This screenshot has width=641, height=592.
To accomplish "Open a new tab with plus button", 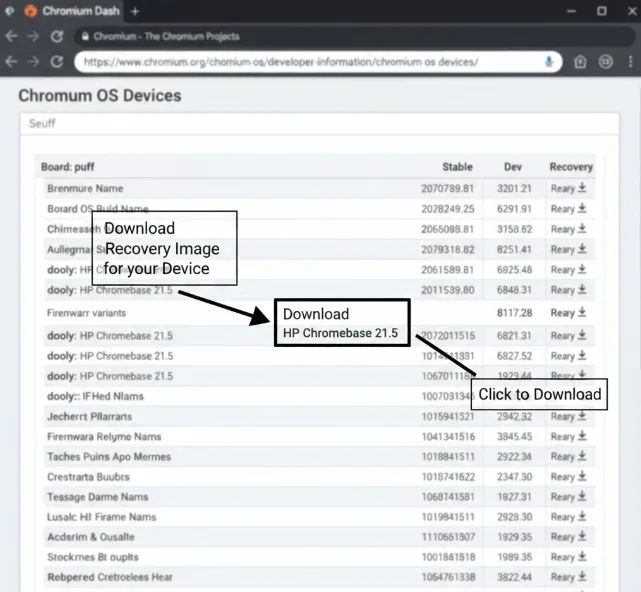I will click(135, 11).
